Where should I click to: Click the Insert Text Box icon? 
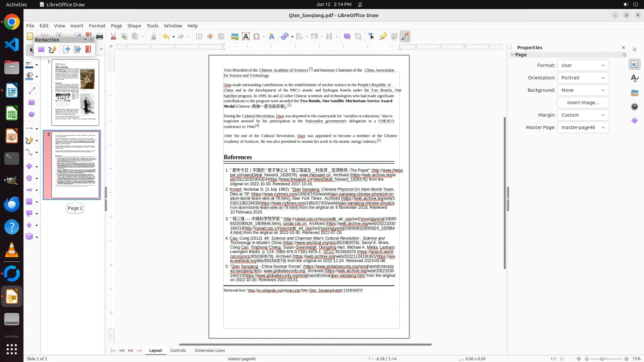click(246, 37)
